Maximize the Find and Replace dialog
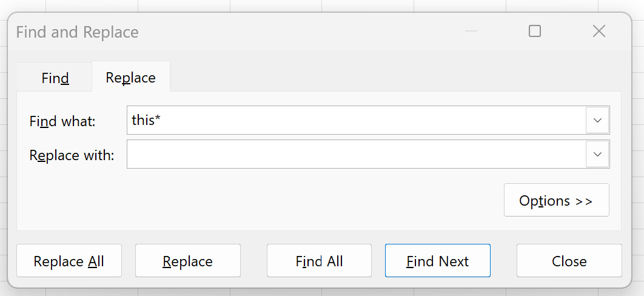The height and width of the screenshot is (296, 644). point(535,31)
